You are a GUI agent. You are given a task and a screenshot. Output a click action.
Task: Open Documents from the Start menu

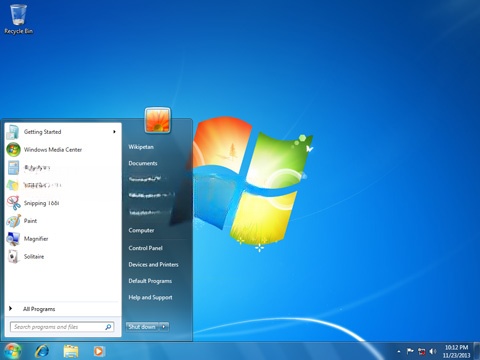coord(143,163)
